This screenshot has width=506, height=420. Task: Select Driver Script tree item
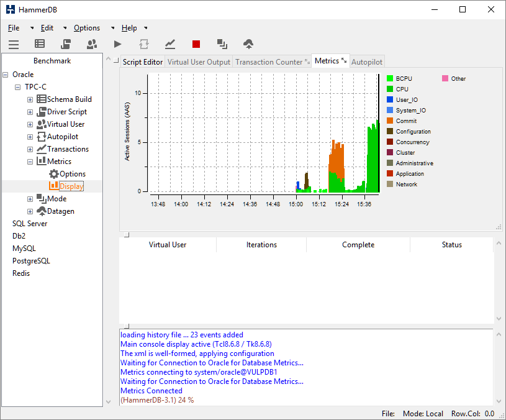(x=67, y=112)
